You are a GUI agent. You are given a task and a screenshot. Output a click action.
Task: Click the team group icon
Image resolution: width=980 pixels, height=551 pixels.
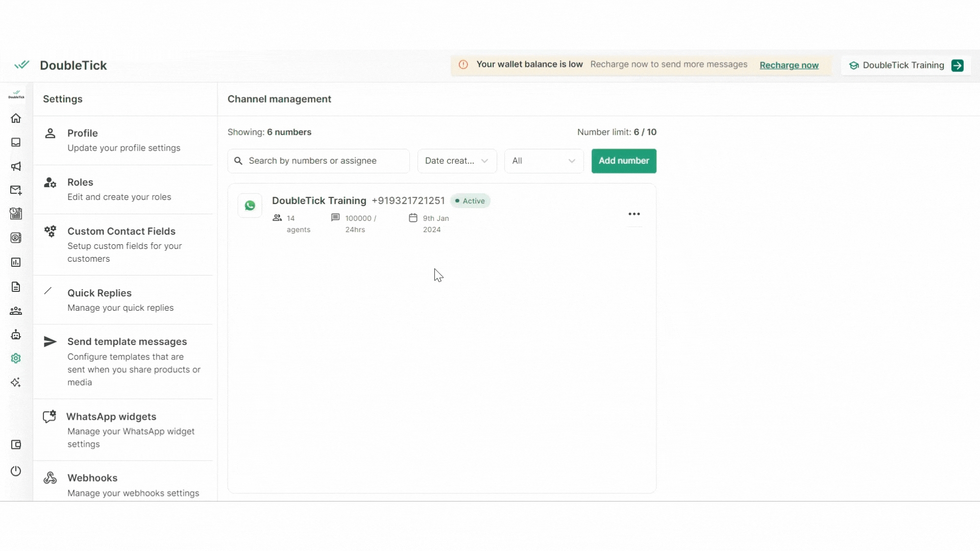click(x=16, y=311)
